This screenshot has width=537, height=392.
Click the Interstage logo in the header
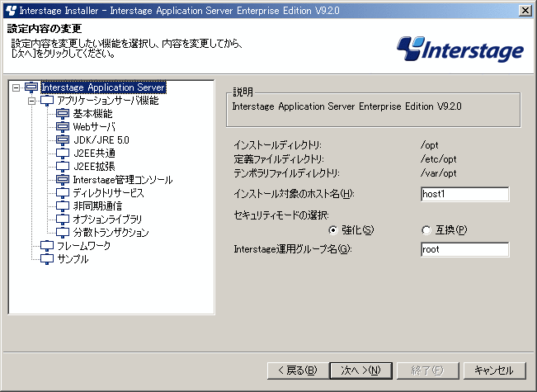click(460, 50)
